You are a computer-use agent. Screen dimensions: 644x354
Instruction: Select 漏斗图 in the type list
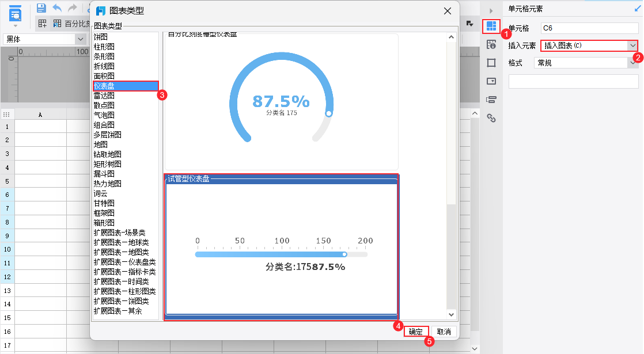pyautogui.click(x=104, y=174)
